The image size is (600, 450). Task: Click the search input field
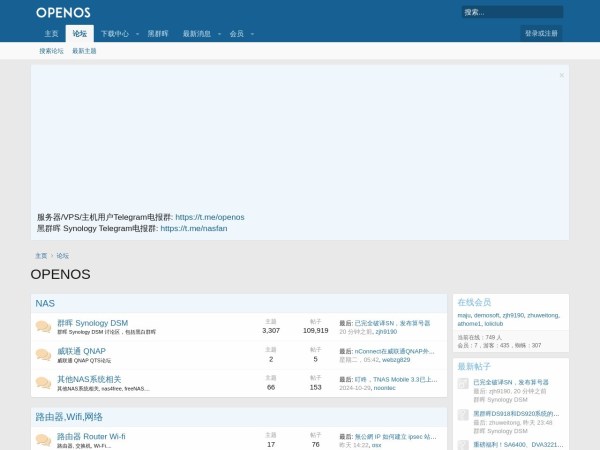point(511,12)
